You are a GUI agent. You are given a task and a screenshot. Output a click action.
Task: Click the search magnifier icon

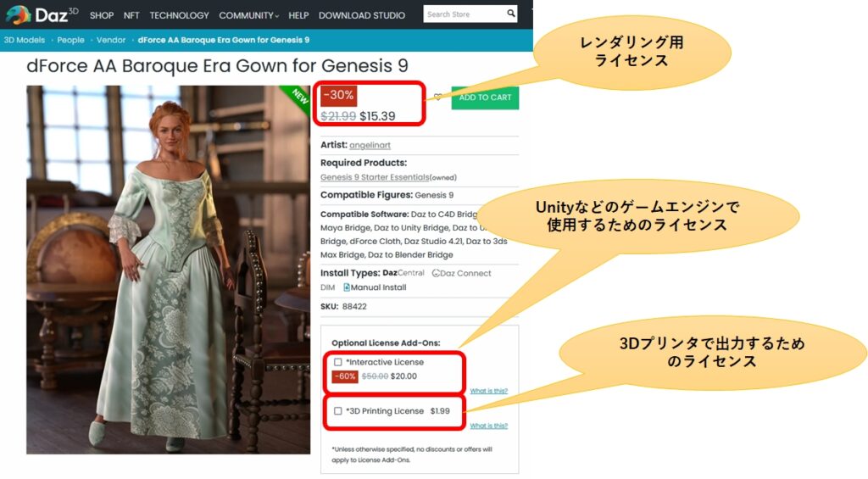[511, 14]
